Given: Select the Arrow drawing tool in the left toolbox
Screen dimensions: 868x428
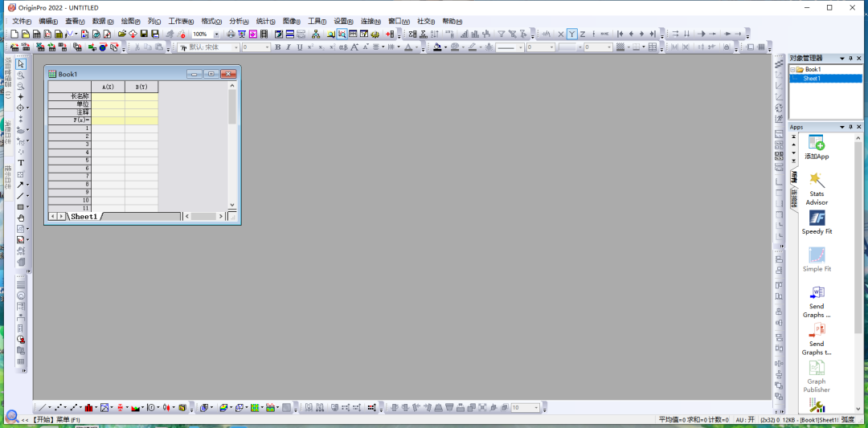Looking at the screenshot, I should pos(20,185).
